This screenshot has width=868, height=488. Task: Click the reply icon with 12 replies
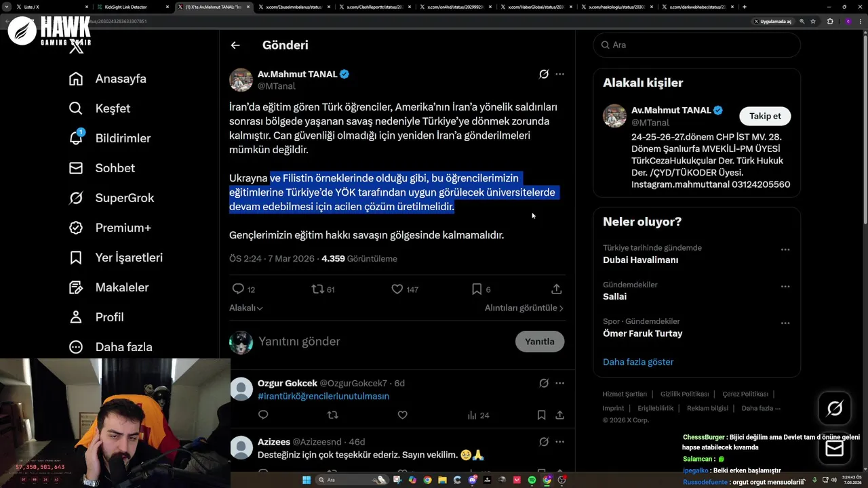[x=238, y=289]
